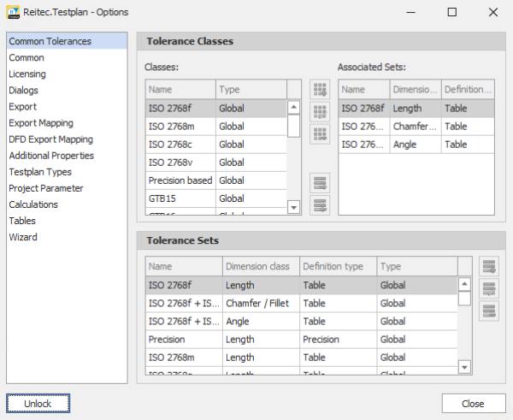Image resolution: width=513 pixels, height=420 pixels.
Task: Click the middle icon right of Tolerance Sets table
Action: (489, 288)
